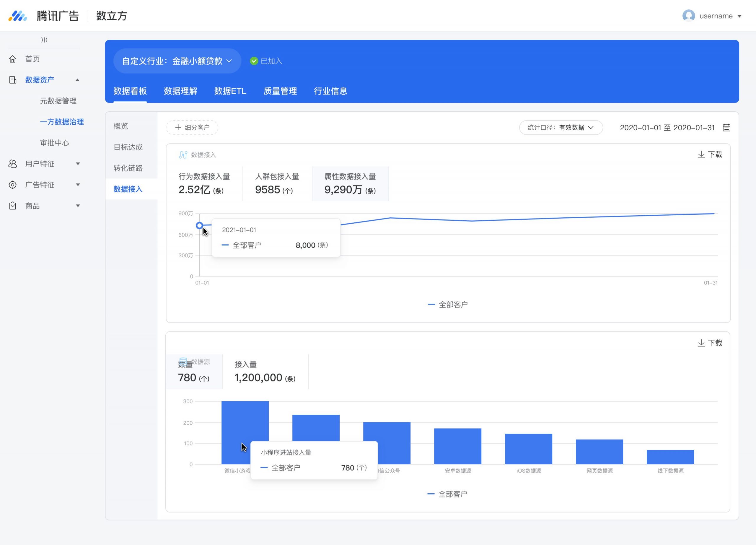The width and height of the screenshot is (756, 545).
Task: Expand the 用户特征 menu arrow
Action: pos(78,164)
